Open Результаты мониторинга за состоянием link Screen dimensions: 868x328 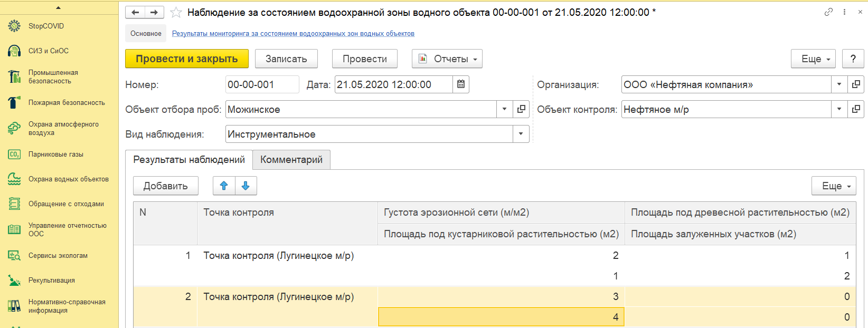point(293,34)
